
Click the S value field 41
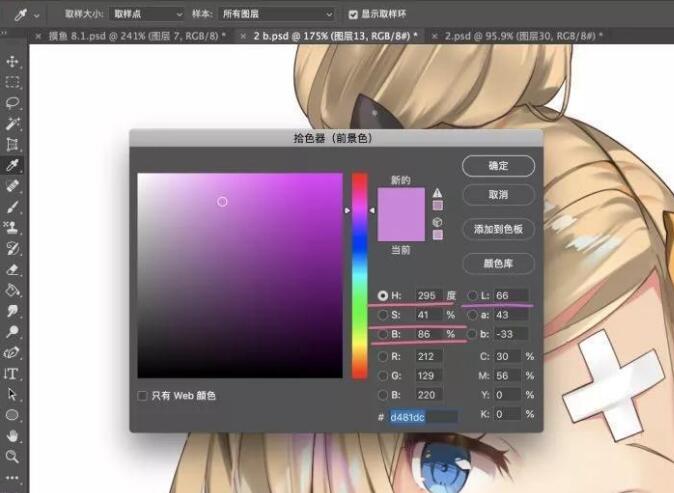pyautogui.click(x=429, y=315)
